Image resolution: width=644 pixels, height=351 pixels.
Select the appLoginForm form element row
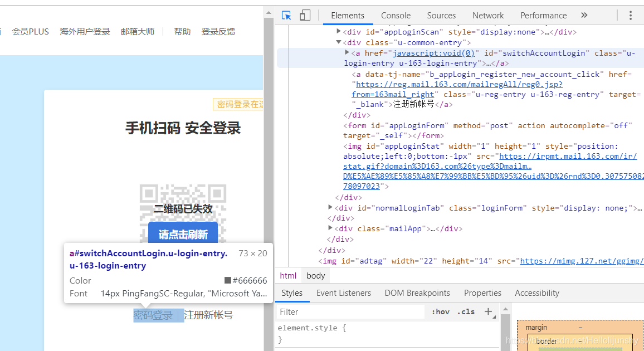486,130
